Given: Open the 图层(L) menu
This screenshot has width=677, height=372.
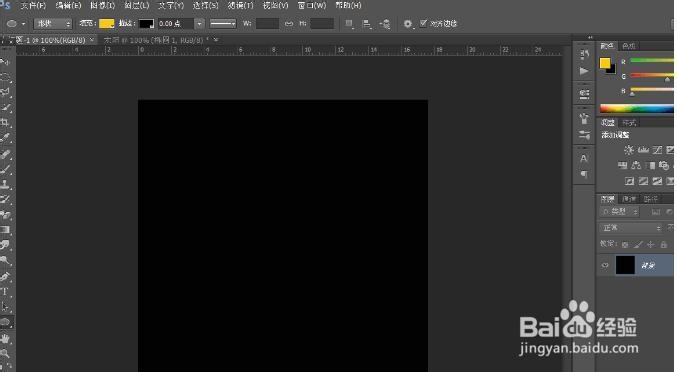Looking at the screenshot, I should tap(136, 6).
